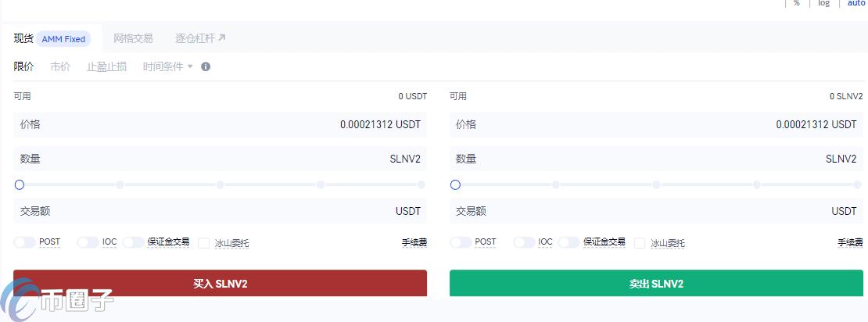This screenshot has width=868, height=322.
Task: Click the buy 价格 input field
Action: (x=220, y=124)
